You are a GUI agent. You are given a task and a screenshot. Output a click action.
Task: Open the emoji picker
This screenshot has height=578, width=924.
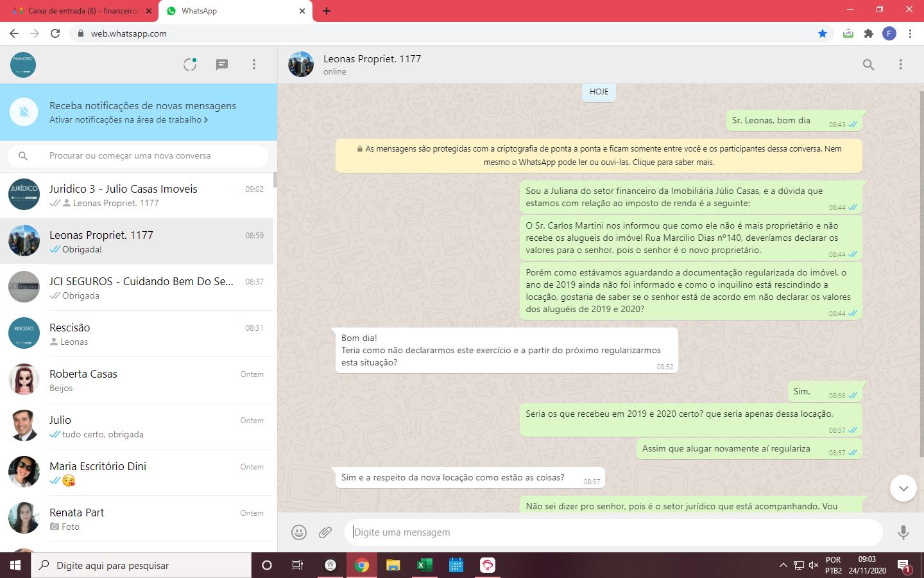point(299,532)
